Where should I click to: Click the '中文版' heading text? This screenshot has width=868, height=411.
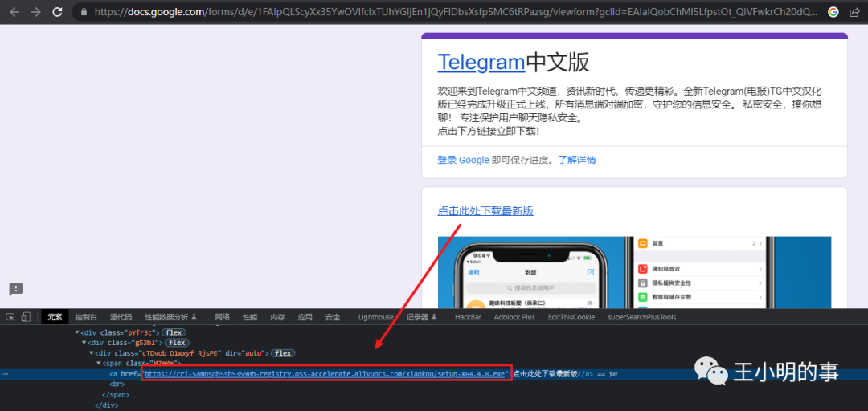coord(558,63)
